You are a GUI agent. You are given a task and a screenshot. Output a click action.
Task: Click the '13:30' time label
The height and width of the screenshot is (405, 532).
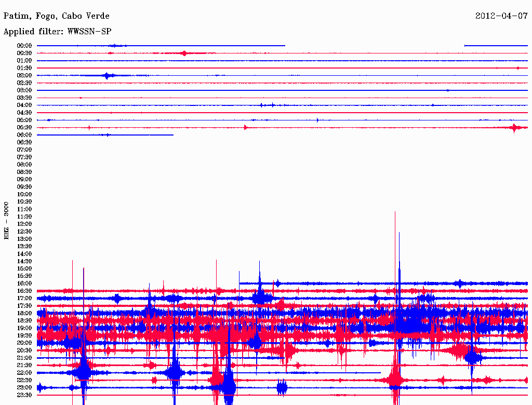coord(24,246)
